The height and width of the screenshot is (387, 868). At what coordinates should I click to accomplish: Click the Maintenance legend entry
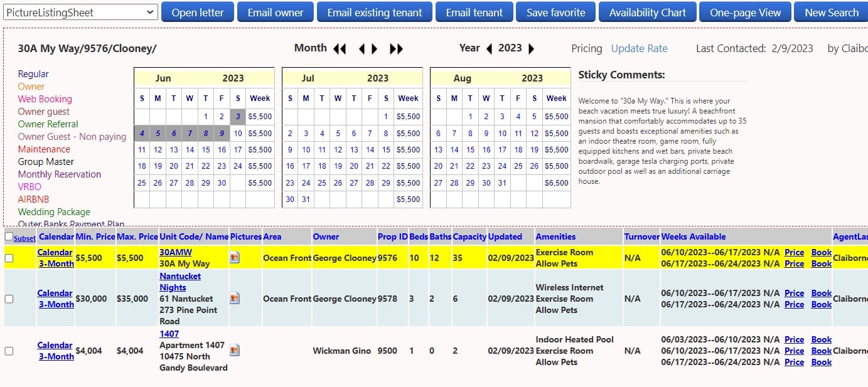coord(44,149)
